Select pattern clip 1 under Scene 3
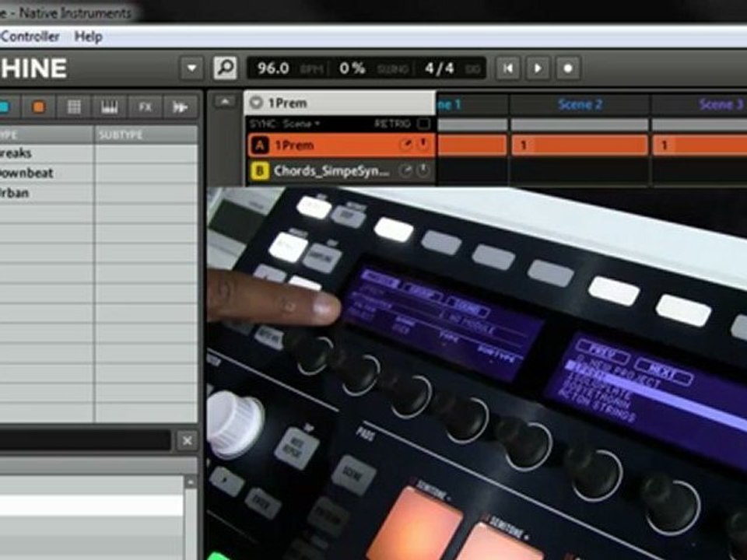Screen dimensions: 747x560 (700, 145)
